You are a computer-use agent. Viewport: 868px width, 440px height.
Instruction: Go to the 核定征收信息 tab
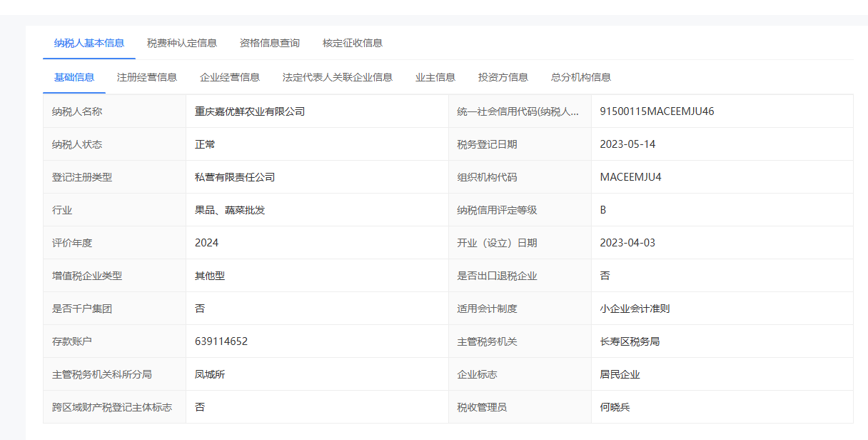pos(353,43)
